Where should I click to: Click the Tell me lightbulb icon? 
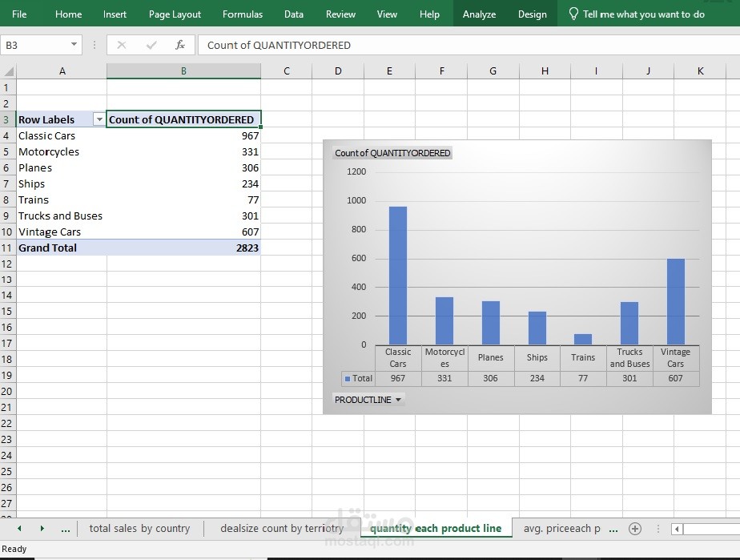tap(573, 14)
